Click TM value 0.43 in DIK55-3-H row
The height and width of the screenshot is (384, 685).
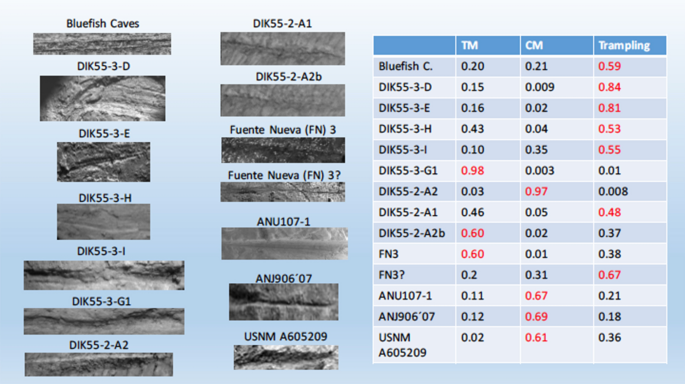tap(472, 129)
